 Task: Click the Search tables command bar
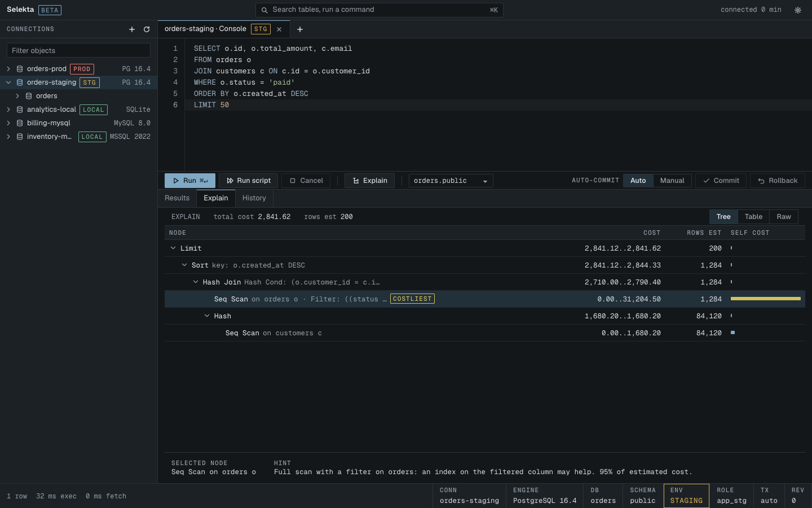click(x=379, y=10)
